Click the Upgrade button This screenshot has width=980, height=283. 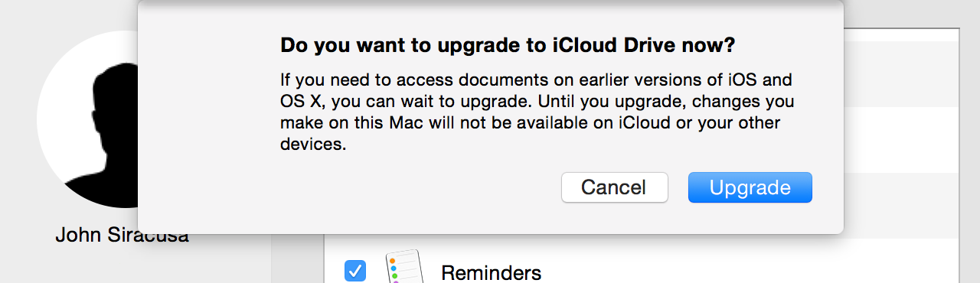coord(750,187)
